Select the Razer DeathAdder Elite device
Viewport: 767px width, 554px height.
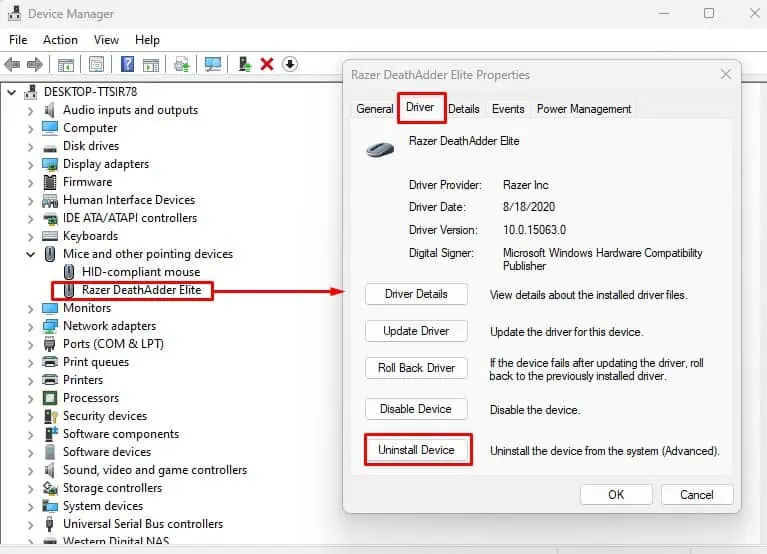(x=141, y=290)
